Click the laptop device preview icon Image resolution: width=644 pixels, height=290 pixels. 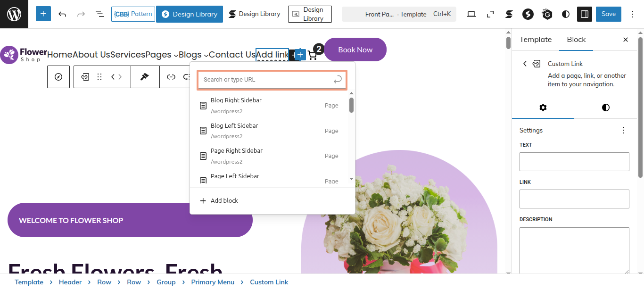pyautogui.click(x=471, y=14)
